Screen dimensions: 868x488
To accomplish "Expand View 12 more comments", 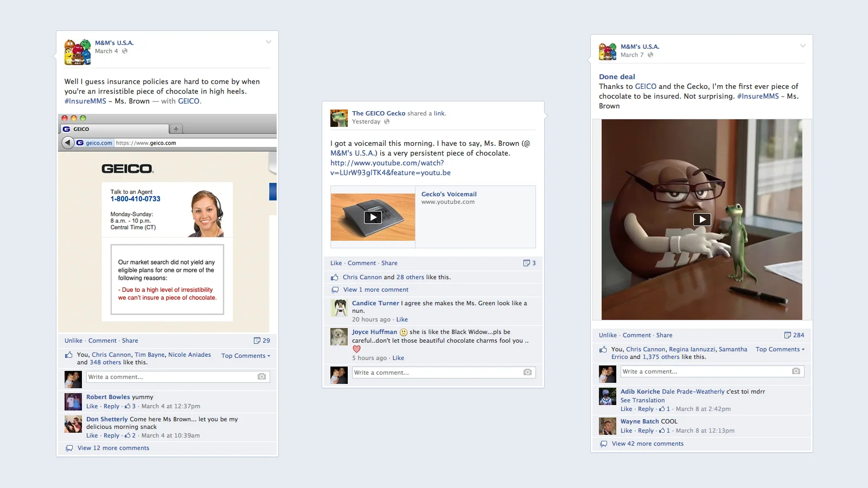I will coord(113,448).
